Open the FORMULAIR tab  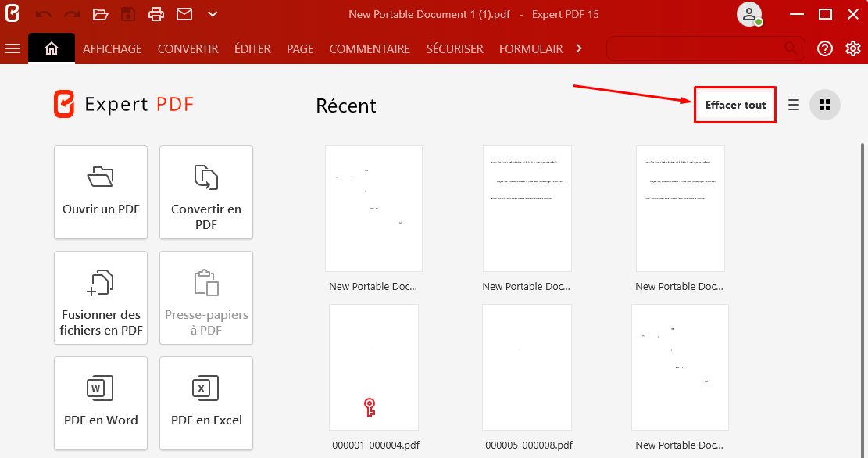[530, 48]
